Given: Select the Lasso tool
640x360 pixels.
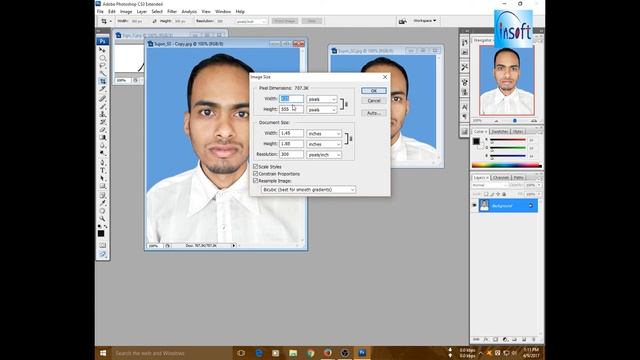Looking at the screenshot, I should tap(102, 65).
